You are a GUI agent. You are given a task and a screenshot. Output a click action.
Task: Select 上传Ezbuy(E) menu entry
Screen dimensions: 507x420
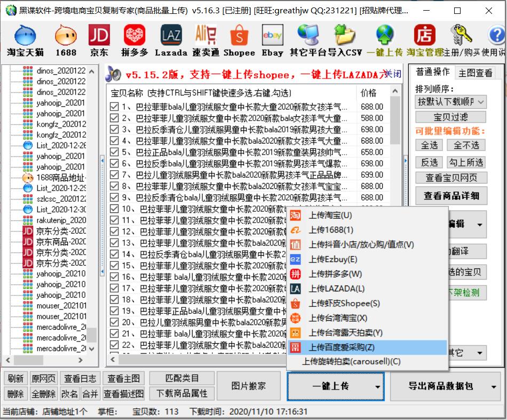click(x=367, y=259)
